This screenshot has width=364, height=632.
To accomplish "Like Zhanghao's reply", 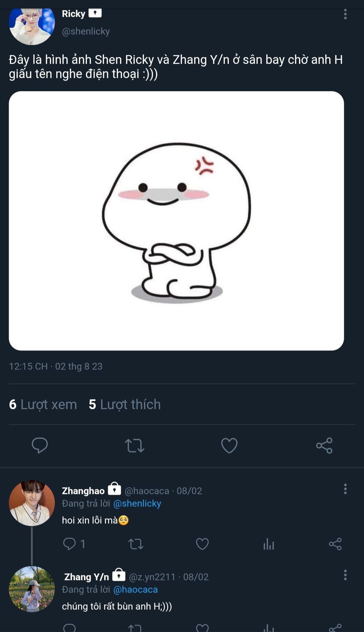I will (202, 544).
